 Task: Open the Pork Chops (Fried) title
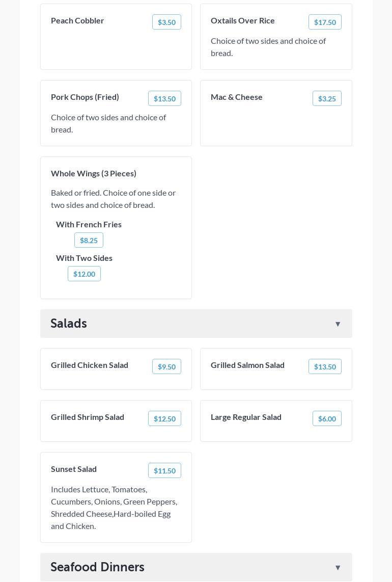click(x=85, y=97)
